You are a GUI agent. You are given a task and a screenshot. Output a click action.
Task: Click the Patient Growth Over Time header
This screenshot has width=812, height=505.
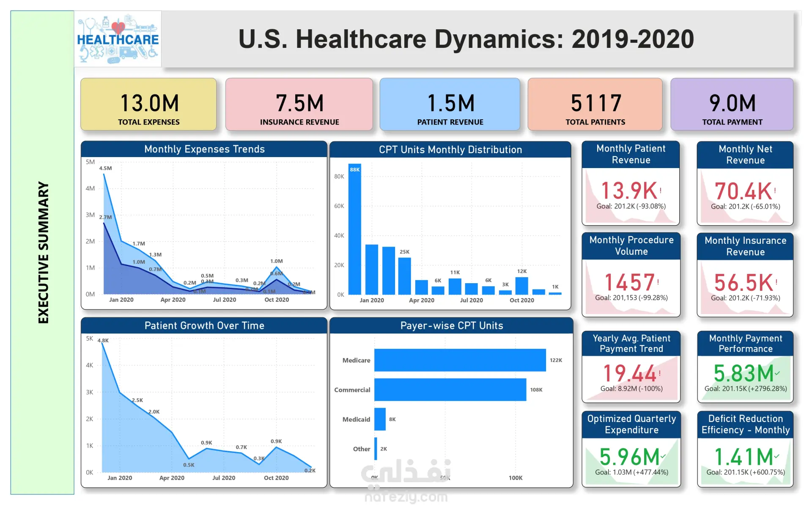[x=204, y=326]
